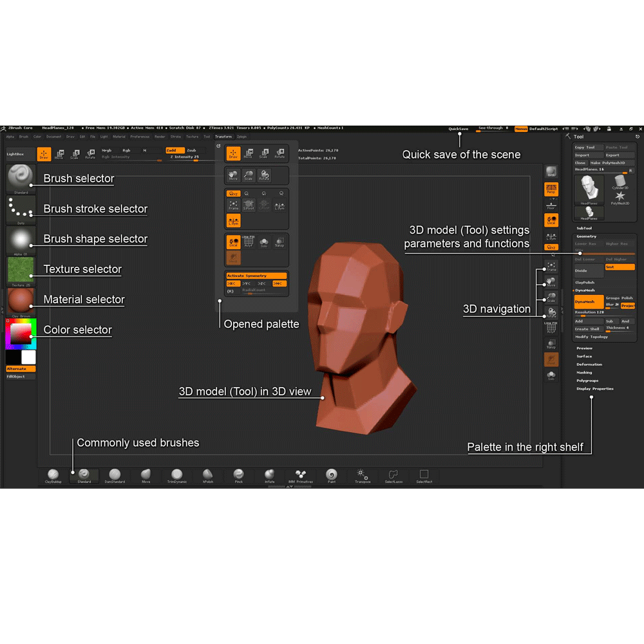
Task: Enable Y-axis symmetry button >Y<
Action: pyautogui.click(x=247, y=283)
